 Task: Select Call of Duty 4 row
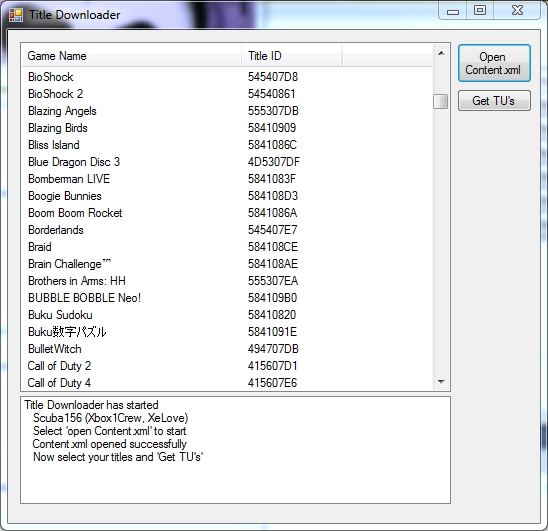(227, 383)
